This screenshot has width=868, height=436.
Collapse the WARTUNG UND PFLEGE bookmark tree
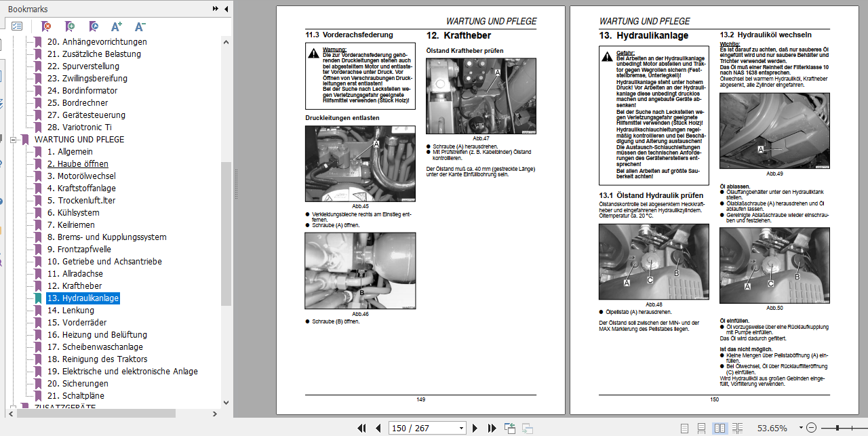pos(14,140)
